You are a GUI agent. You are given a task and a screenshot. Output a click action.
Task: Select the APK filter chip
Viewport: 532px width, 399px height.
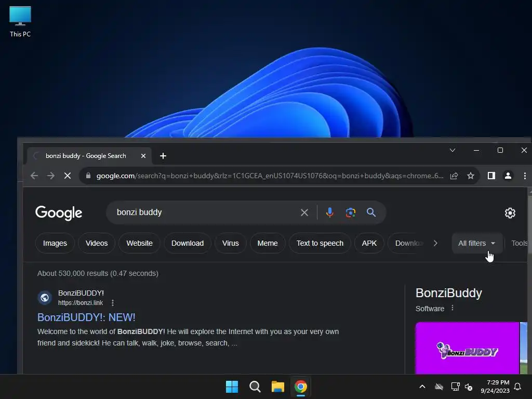tap(369, 243)
